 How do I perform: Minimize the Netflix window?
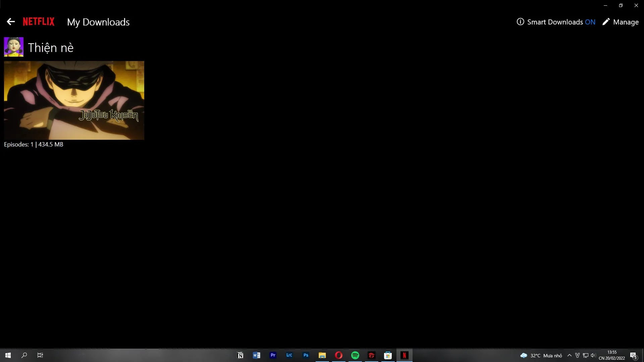pyautogui.click(x=605, y=5)
